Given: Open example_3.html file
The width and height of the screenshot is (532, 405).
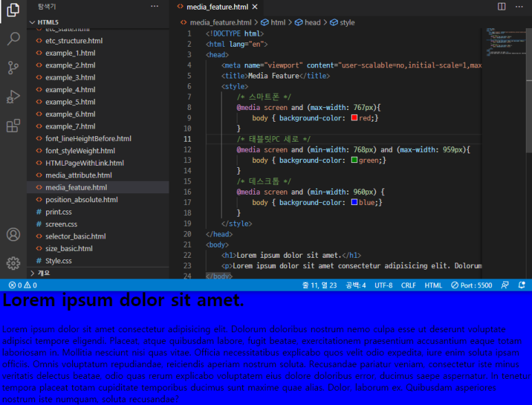Looking at the screenshot, I should [98, 78].
